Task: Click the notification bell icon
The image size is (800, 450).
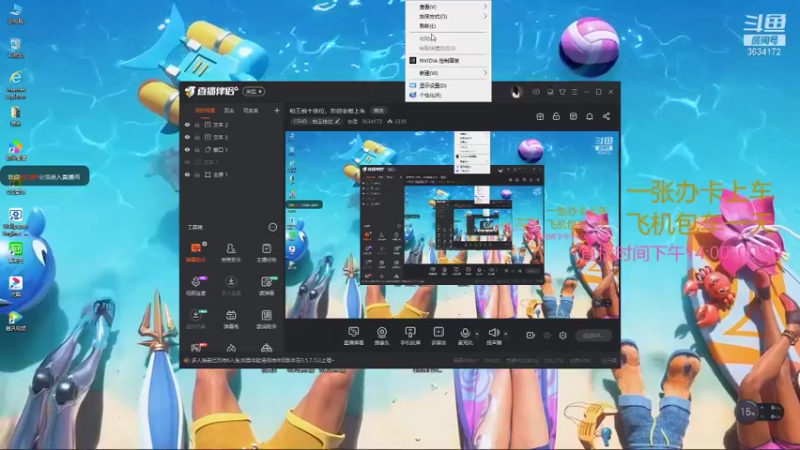Action: click(589, 116)
